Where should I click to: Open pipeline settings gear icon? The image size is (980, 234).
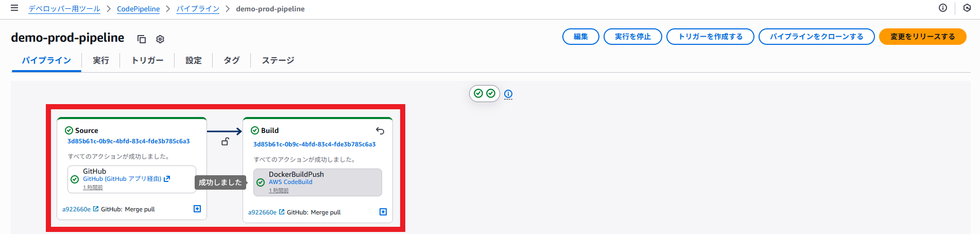click(x=160, y=39)
